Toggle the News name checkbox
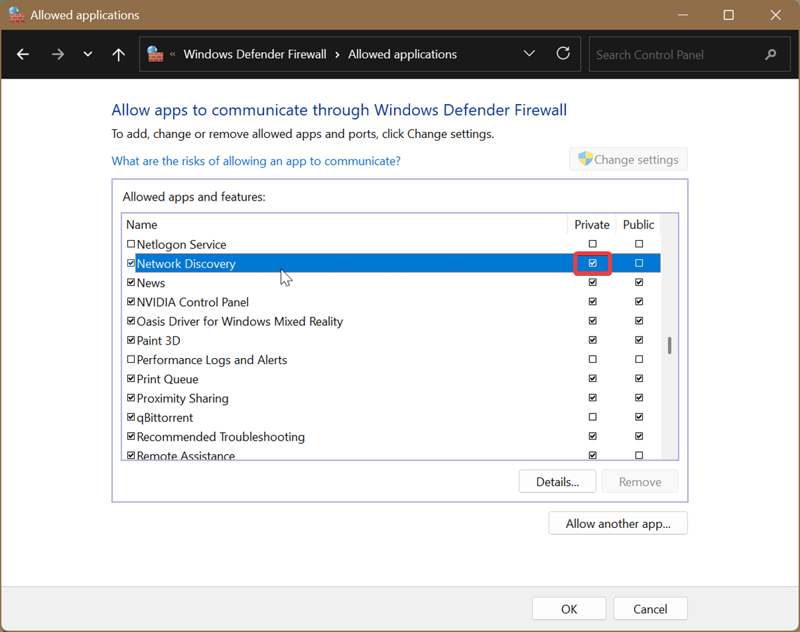Image resolution: width=800 pixels, height=632 pixels. tap(131, 282)
